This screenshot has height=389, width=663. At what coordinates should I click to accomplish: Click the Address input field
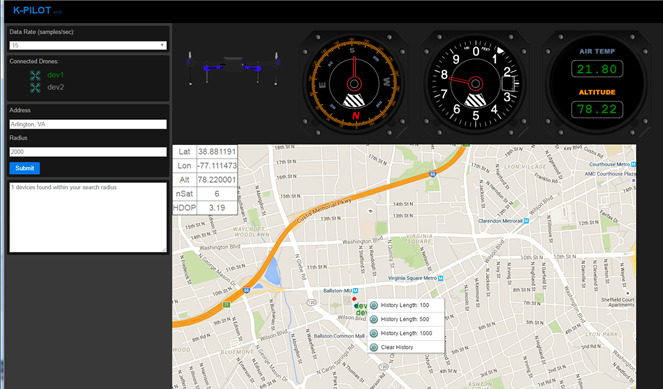(88, 124)
